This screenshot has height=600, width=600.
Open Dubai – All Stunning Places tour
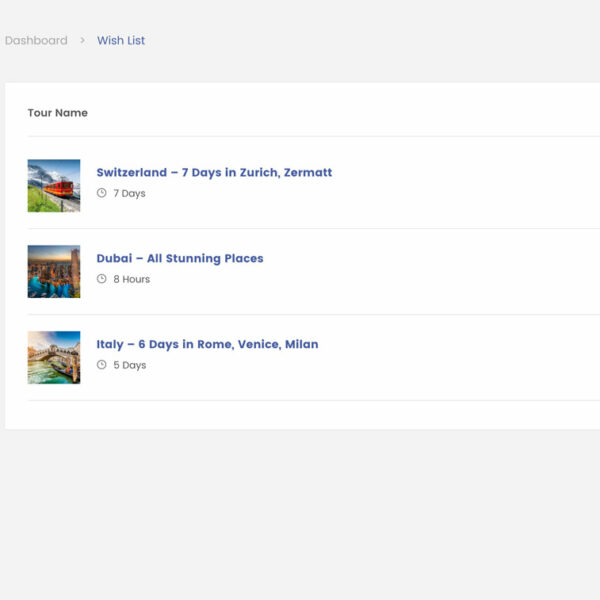[x=180, y=258]
